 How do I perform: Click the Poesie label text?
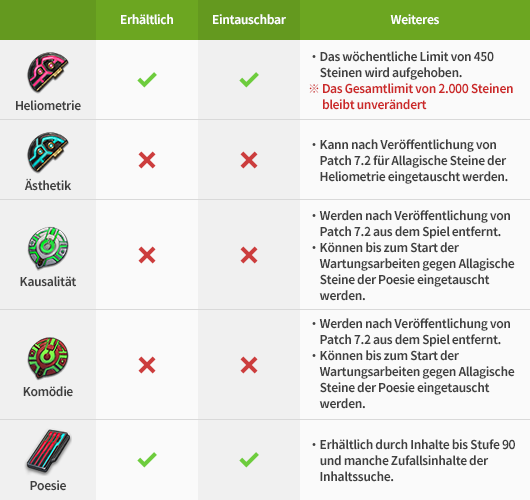(x=48, y=485)
